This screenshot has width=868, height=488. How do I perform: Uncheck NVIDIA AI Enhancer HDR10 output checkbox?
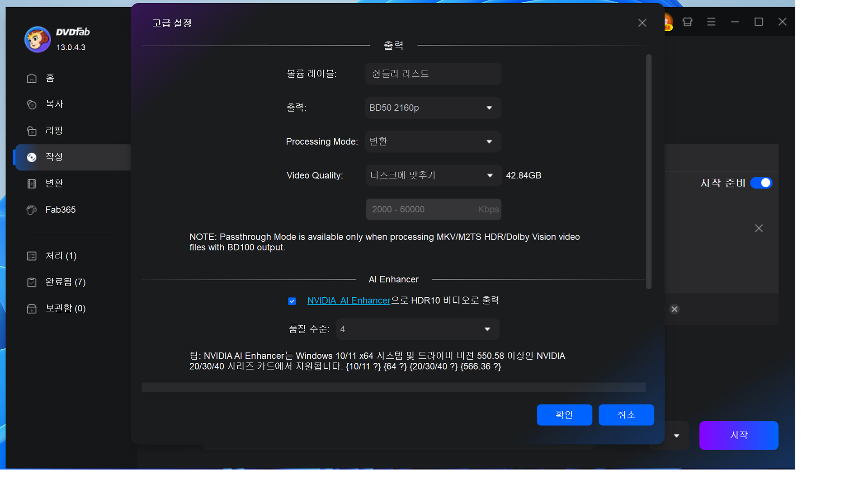coord(292,301)
